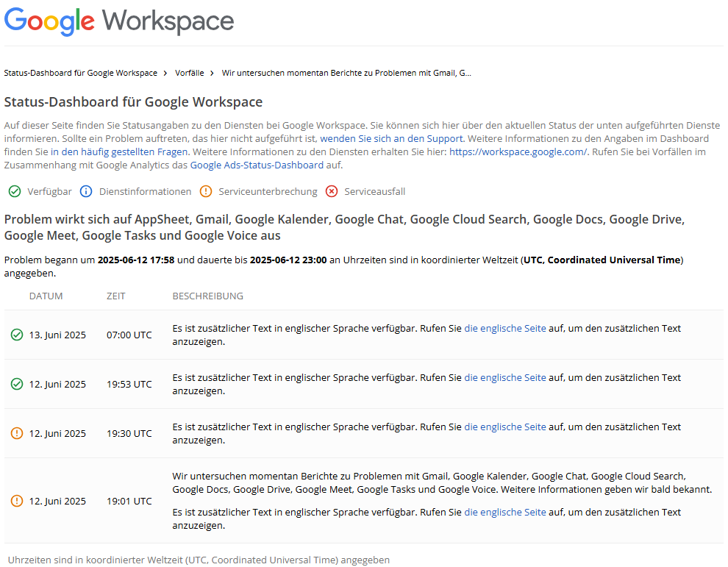The image size is (728, 567).
Task: Visit https://workspace.google.com/ link
Action: [518, 151]
